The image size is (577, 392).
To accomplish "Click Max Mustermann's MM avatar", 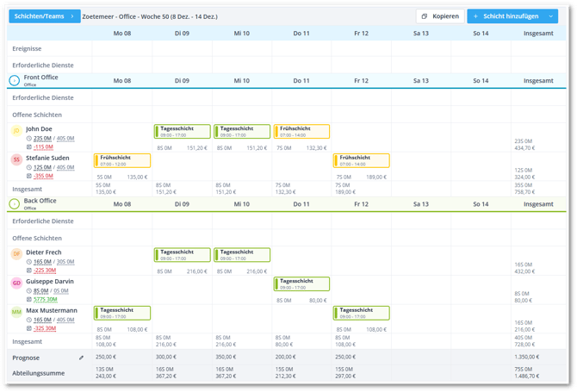I will point(16,313).
